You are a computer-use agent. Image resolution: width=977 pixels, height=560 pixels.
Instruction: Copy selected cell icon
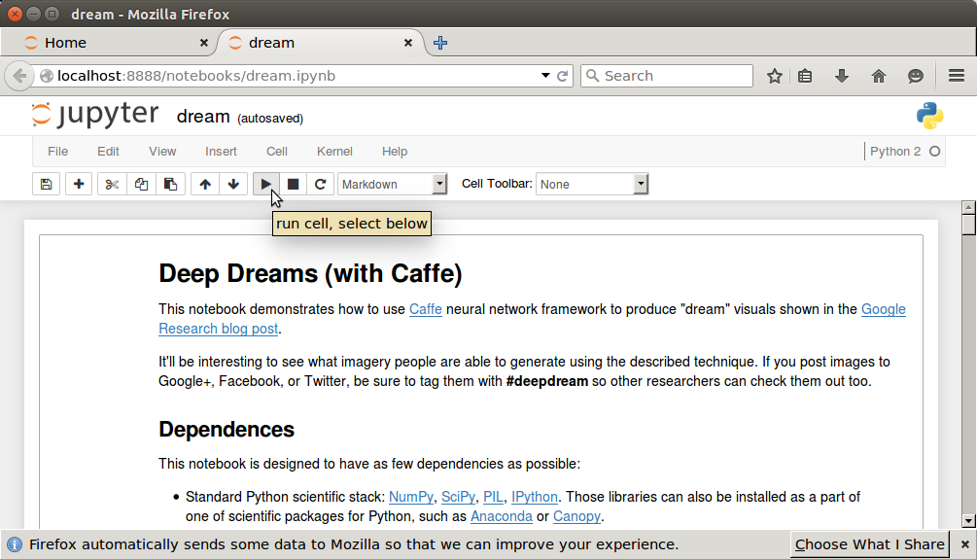point(141,184)
